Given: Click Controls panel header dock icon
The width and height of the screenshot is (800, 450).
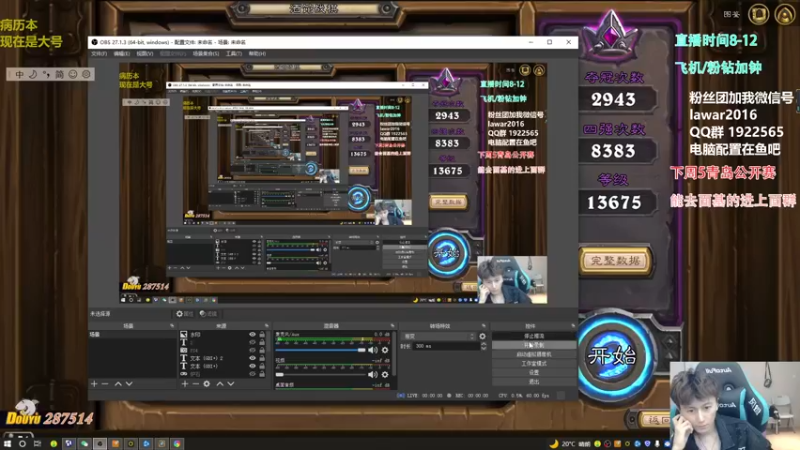Looking at the screenshot, I should click(573, 326).
